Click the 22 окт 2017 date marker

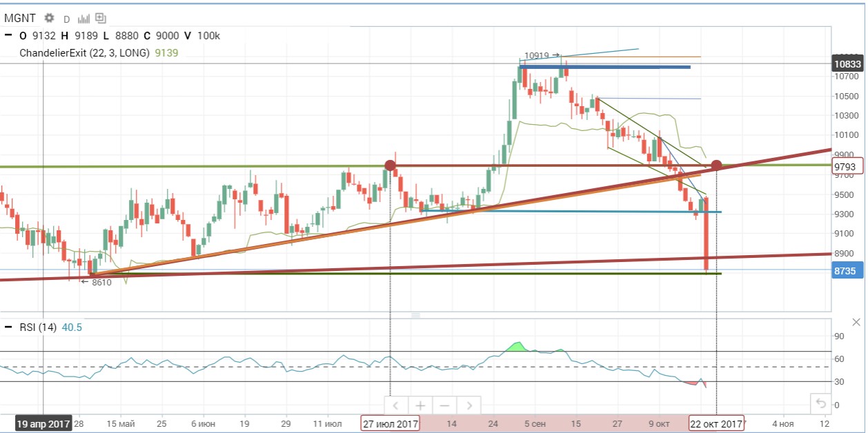(716, 423)
